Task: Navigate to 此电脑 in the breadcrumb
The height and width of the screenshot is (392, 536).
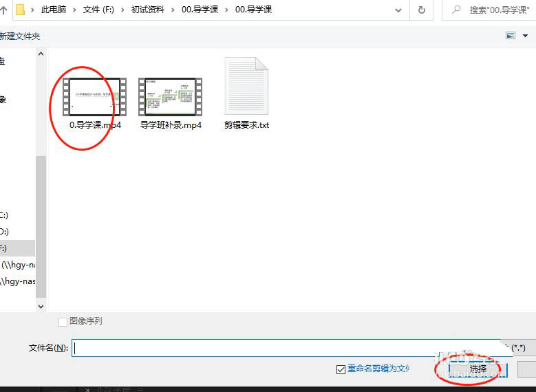Action: [54, 10]
